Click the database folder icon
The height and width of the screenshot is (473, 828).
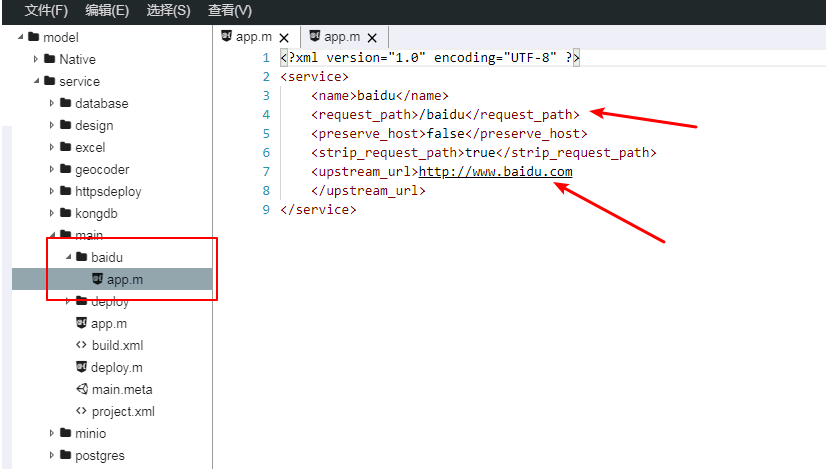tap(66, 103)
